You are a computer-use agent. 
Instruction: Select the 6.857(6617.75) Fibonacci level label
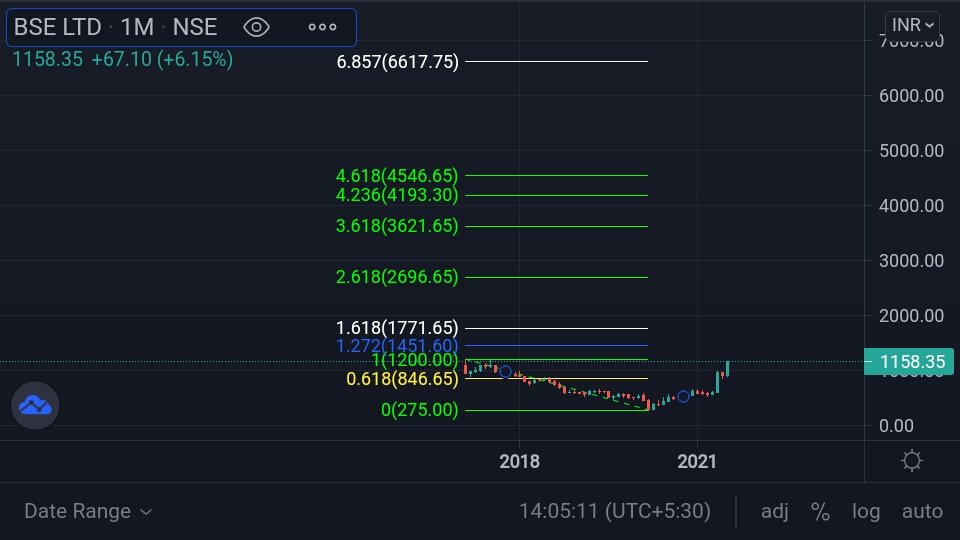tap(397, 62)
